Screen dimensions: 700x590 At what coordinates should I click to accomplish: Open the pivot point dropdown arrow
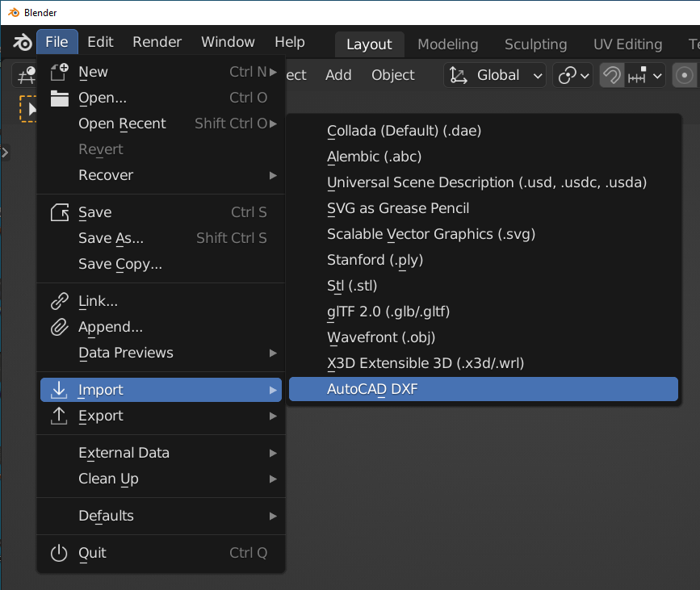coord(585,76)
